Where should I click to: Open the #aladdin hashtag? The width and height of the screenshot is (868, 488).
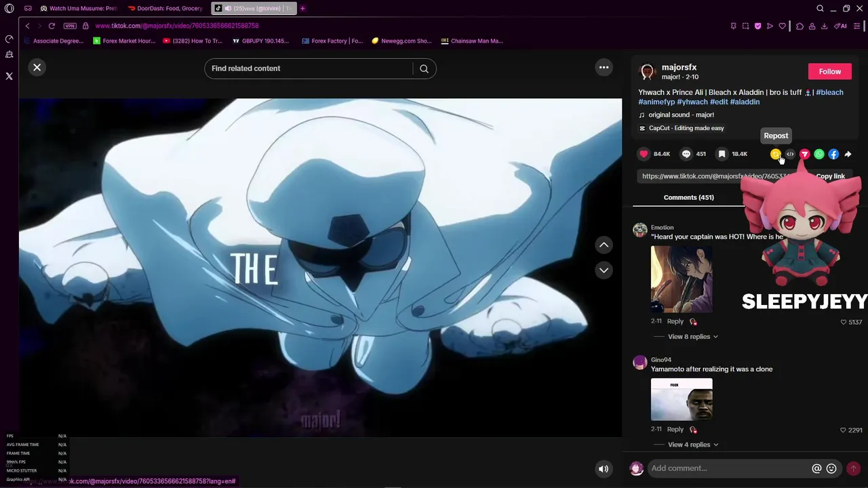[745, 102]
